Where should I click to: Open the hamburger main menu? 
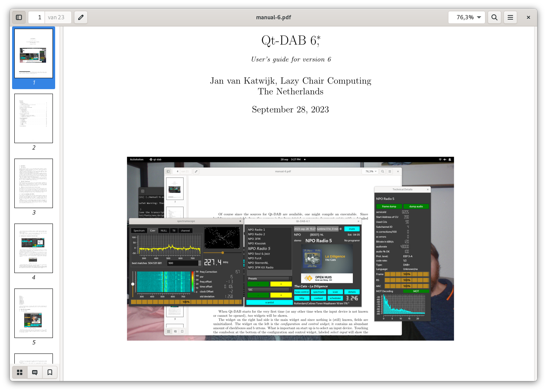pyautogui.click(x=510, y=17)
